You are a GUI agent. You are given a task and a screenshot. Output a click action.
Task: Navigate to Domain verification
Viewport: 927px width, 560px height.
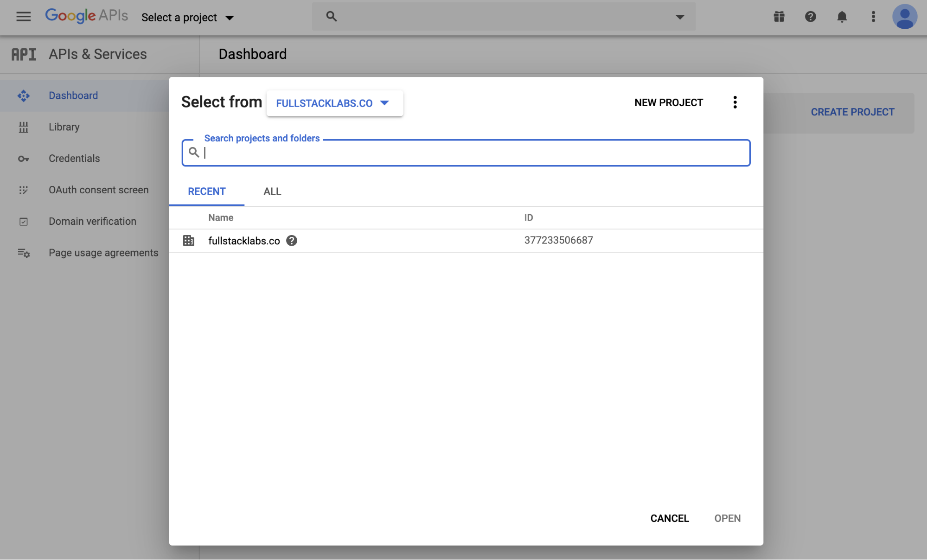point(92,221)
